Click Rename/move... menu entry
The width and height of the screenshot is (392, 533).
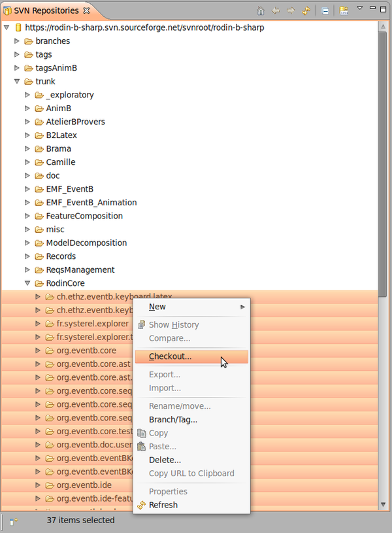191,406
